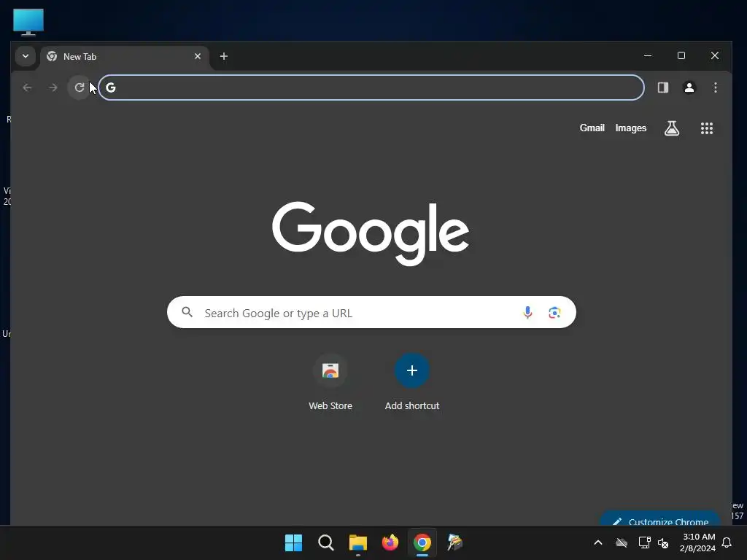Click the Chrome taskbar icon
Image resolution: width=747 pixels, height=560 pixels.
pos(422,542)
